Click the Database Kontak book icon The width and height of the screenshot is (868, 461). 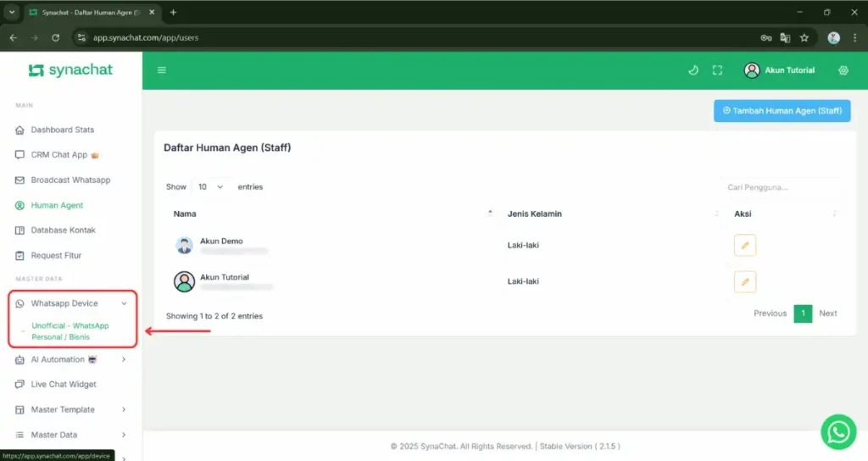[x=20, y=230]
